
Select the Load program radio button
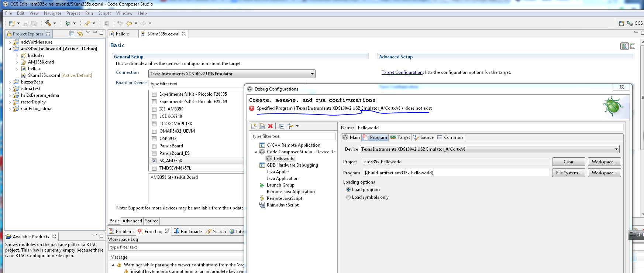348,190
